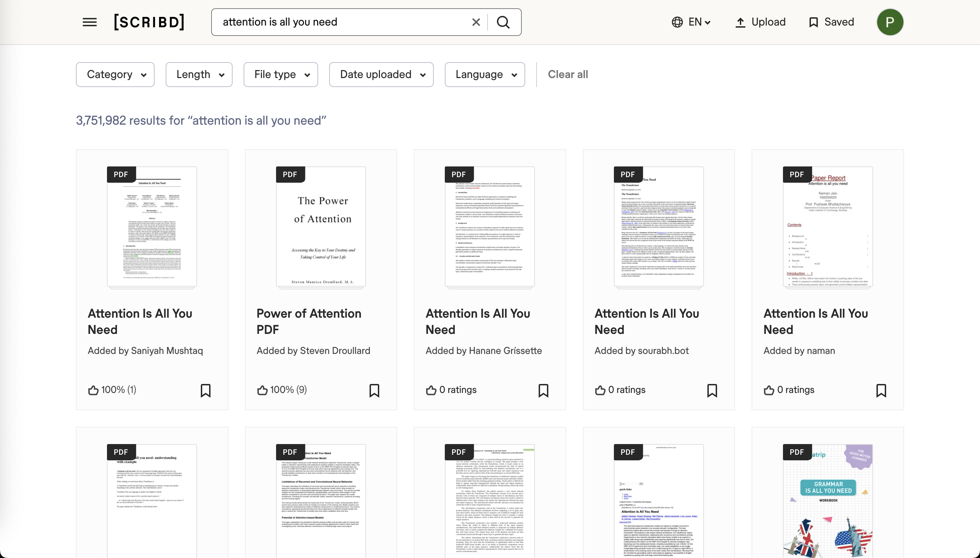Viewport: 980px width, 558px height.
Task: Open the Language filter dropdown
Action: (x=485, y=74)
